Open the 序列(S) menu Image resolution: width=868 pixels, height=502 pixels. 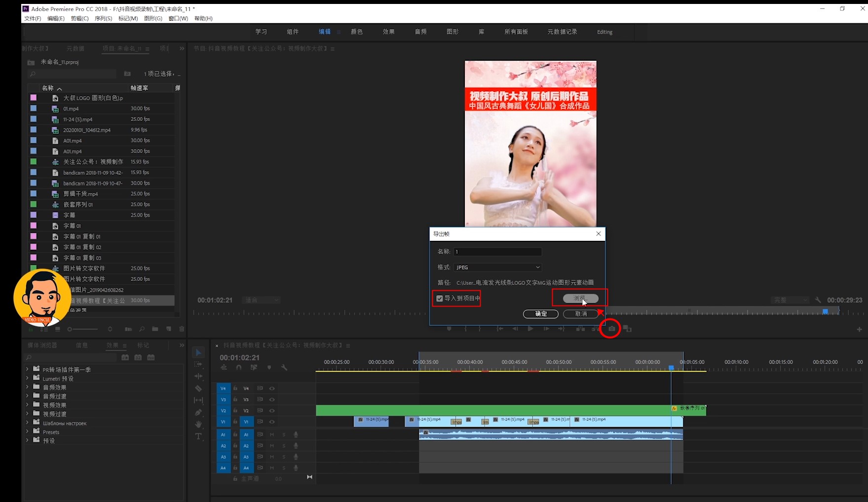[103, 18]
